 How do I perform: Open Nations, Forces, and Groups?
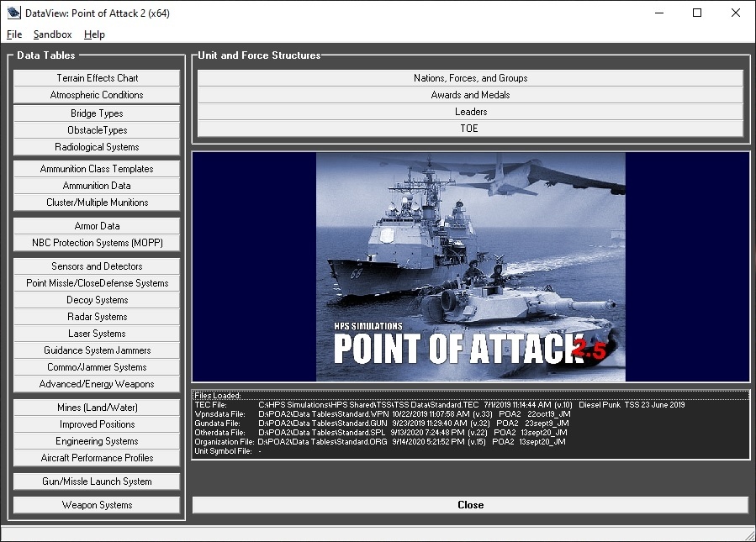pyautogui.click(x=471, y=78)
